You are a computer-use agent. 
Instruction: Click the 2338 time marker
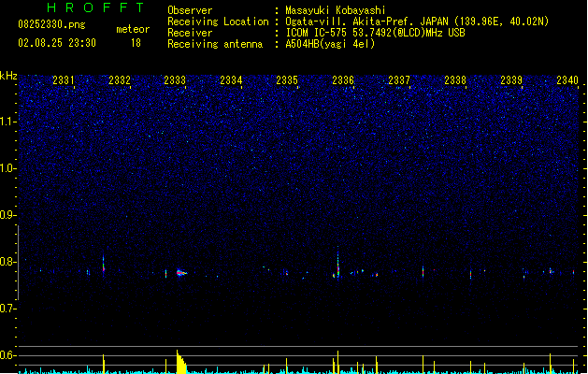[x=455, y=80]
